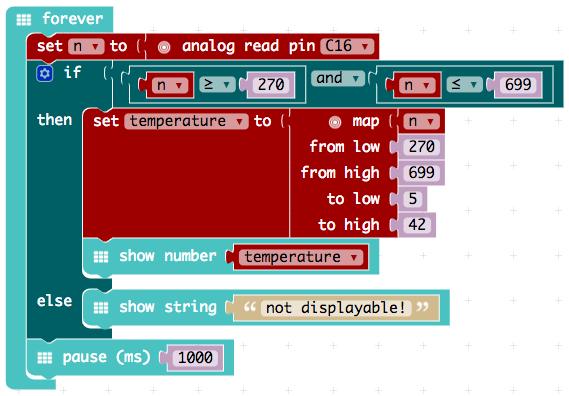The height and width of the screenshot is (396, 569).
Task: Click grid icon on show string block
Action: [101, 308]
